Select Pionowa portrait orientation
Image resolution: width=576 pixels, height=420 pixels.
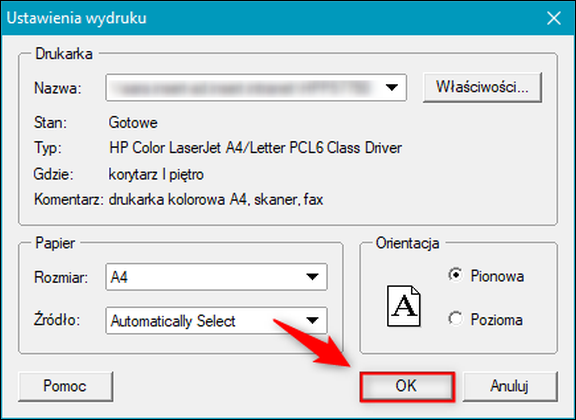point(456,275)
